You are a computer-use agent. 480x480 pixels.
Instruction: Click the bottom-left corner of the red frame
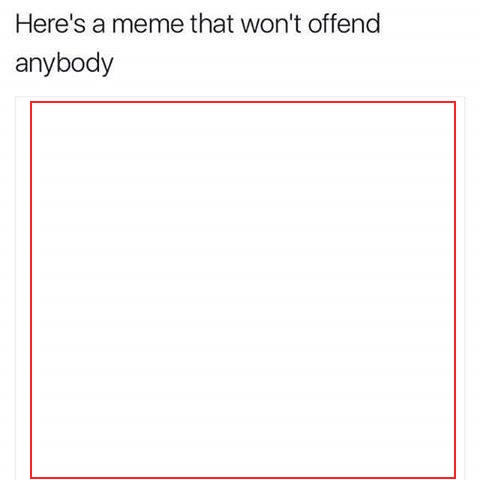coord(31,478)
